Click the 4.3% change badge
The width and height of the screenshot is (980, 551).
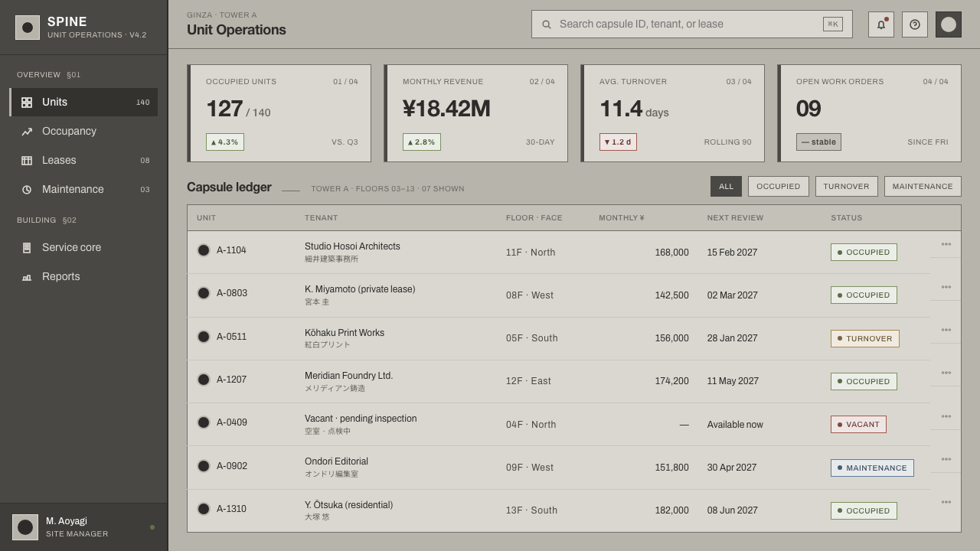click(225, 142)
